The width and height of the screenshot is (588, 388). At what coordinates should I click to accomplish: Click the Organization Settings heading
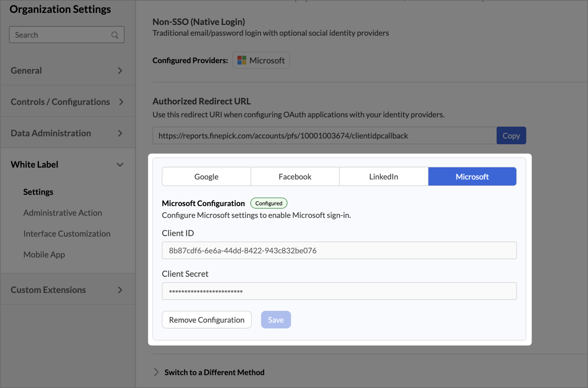pos(60,9)
